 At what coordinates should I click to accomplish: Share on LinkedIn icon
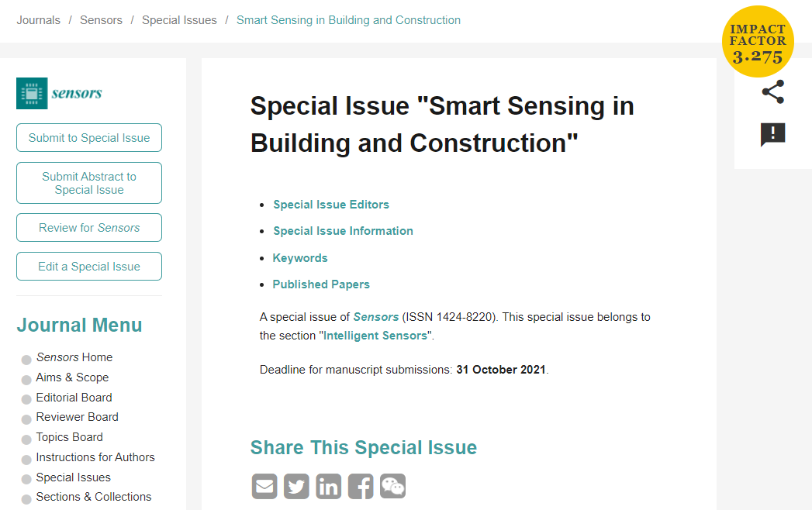328,486
